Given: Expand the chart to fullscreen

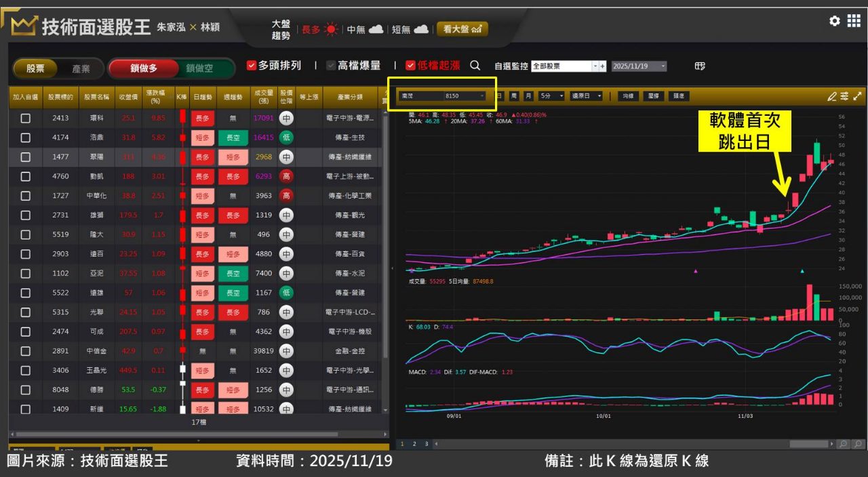Looking at the screenshot, I should pyautogui.click(x=858, y=96).
